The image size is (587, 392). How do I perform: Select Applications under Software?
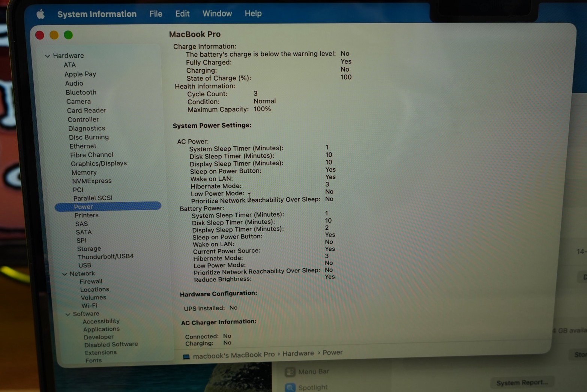click(101, 329)
